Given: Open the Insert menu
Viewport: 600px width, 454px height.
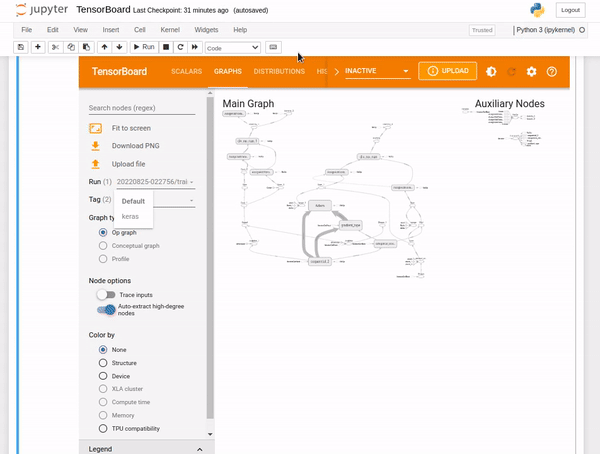Looking at the screenshot, I should (111, 30).
